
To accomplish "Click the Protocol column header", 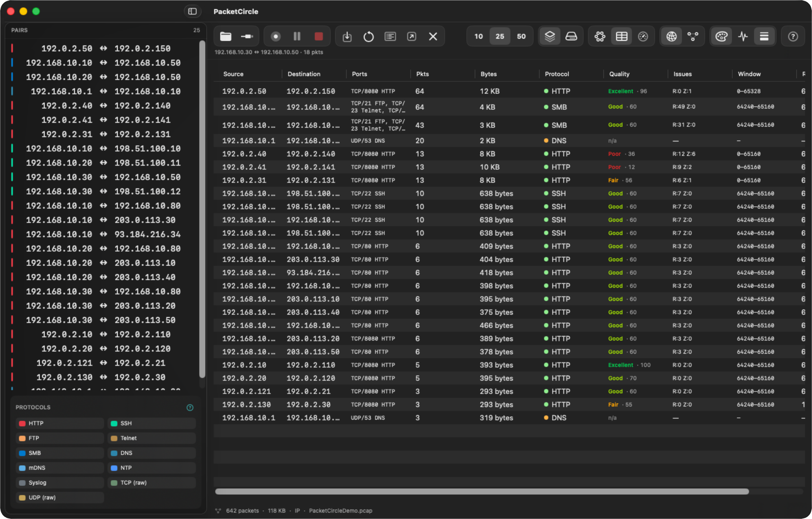I will click(557, 74).
